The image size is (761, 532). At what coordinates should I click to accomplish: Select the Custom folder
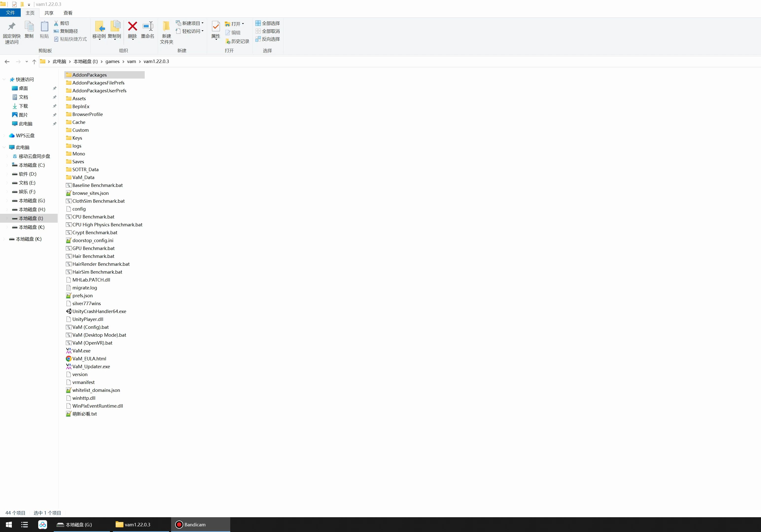[81, 130]
